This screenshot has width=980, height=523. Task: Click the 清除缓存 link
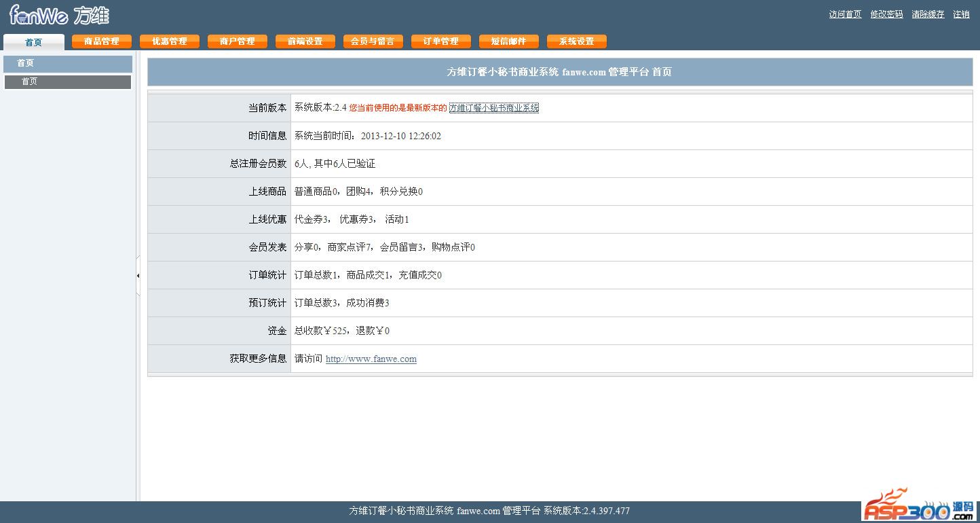[928, 14]
